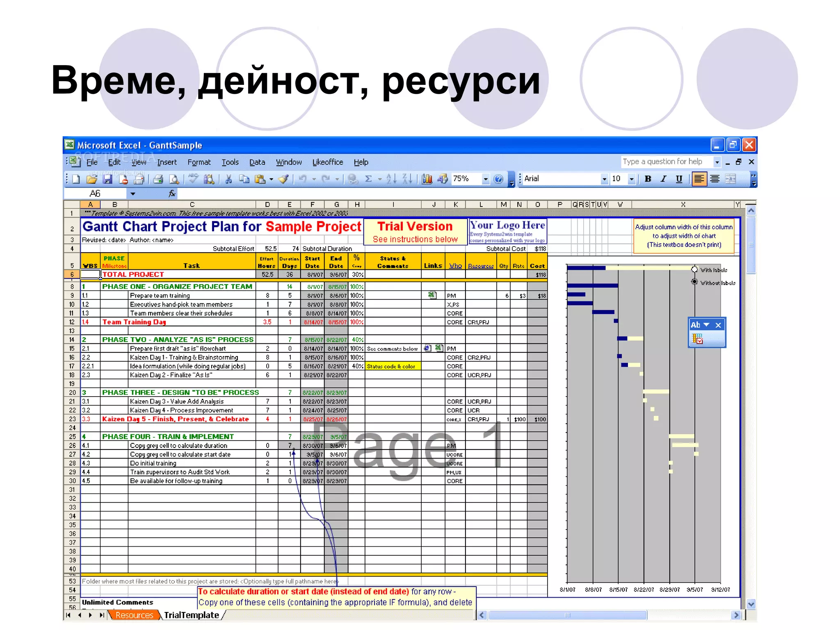Open the zoom 75% dropdown
The height and width of the screenshot is (630, 840).
pyautogui.click(x=486, y=179)
